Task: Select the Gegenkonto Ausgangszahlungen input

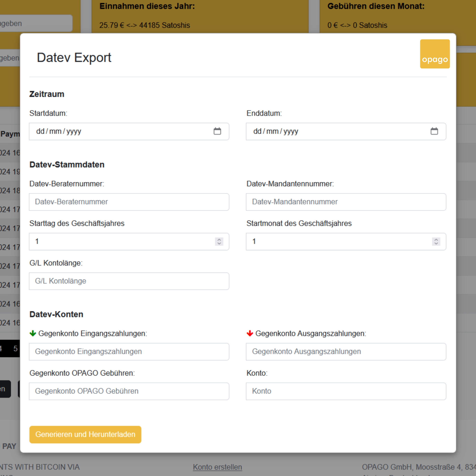Action: [x=346, y=352]
